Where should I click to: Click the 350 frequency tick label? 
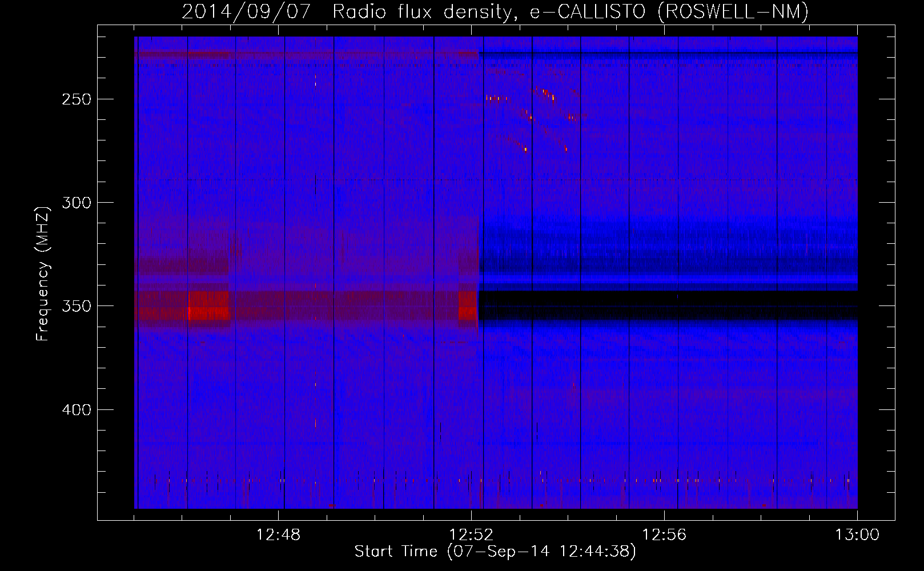coord(77,307)
